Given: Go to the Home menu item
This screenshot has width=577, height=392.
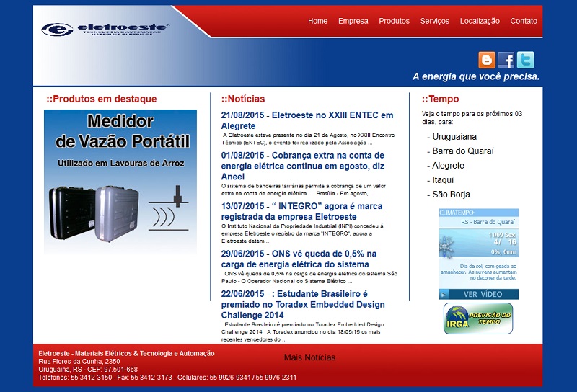Looking at the screenshot, I should point(317,21).
